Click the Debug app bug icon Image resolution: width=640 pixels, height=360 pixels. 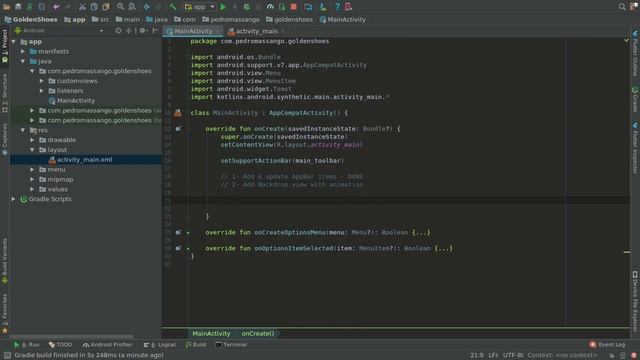247,7
